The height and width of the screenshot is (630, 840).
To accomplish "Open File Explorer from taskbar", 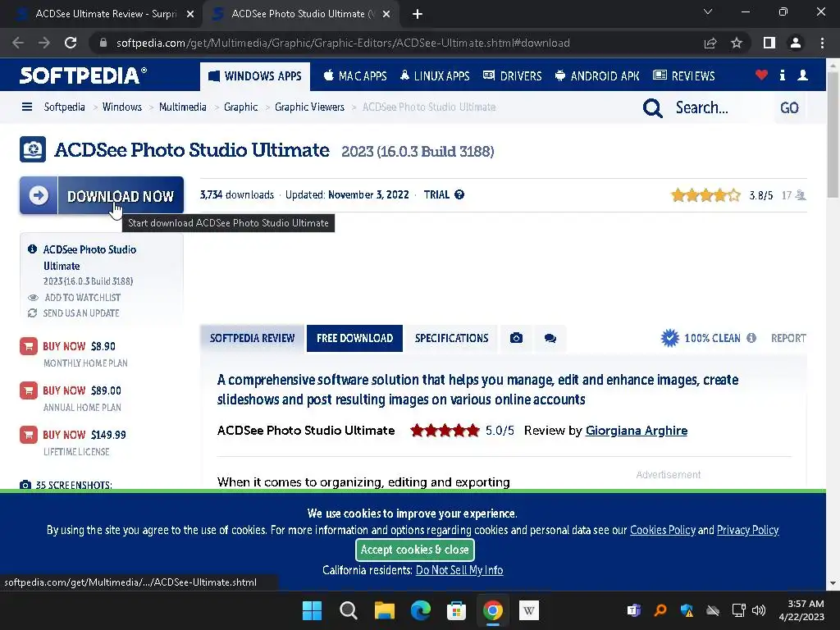I will coord(385,610).
